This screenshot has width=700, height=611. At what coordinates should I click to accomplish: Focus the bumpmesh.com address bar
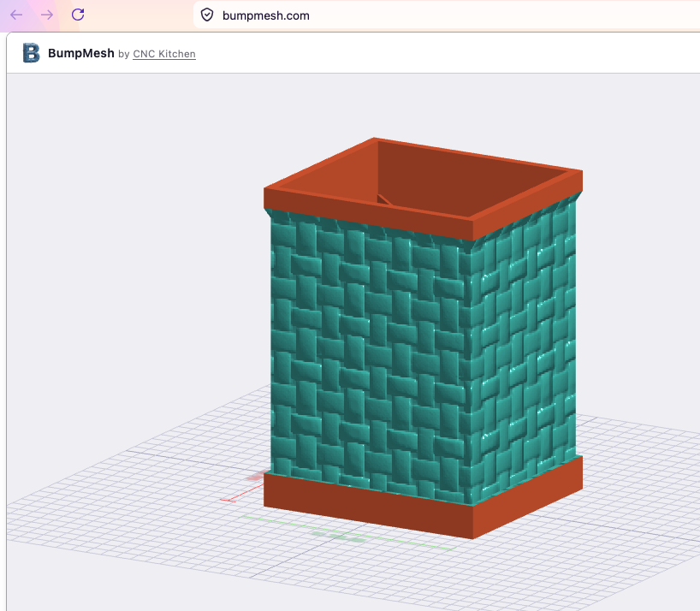point(447,15)
